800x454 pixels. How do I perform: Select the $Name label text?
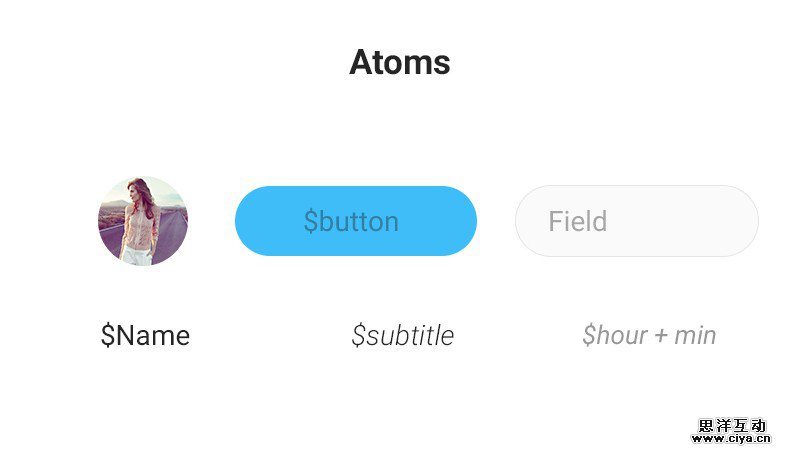(x=145, y=336)
